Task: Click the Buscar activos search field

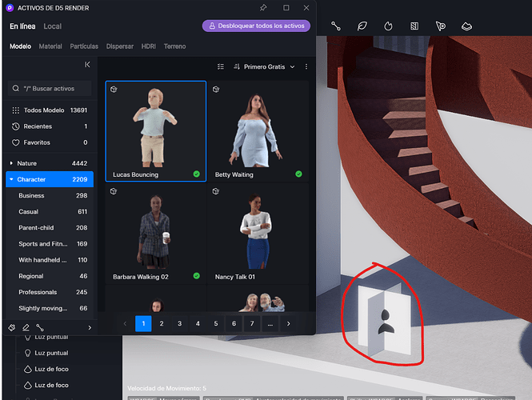Action: click(x=50, y=88)
